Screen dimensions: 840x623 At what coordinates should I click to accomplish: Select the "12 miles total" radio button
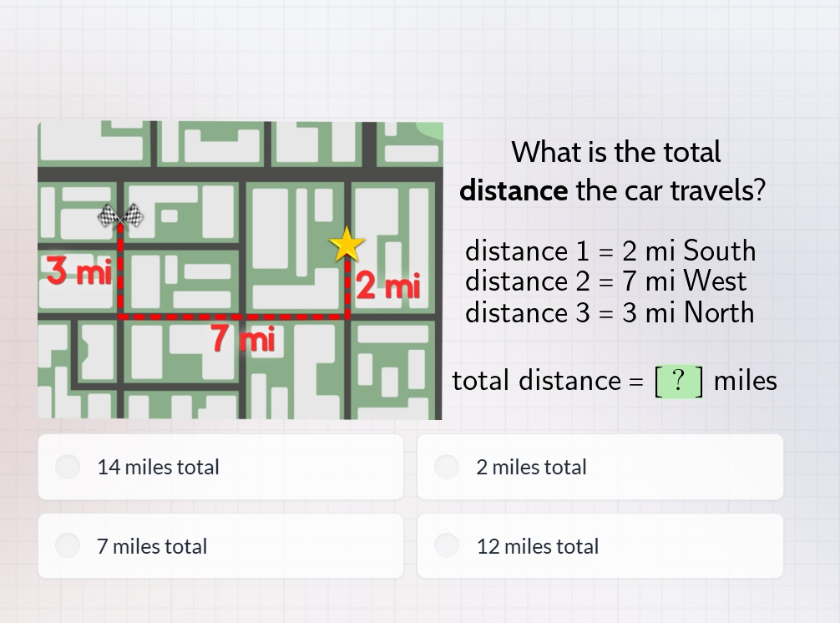coord(447,546)
